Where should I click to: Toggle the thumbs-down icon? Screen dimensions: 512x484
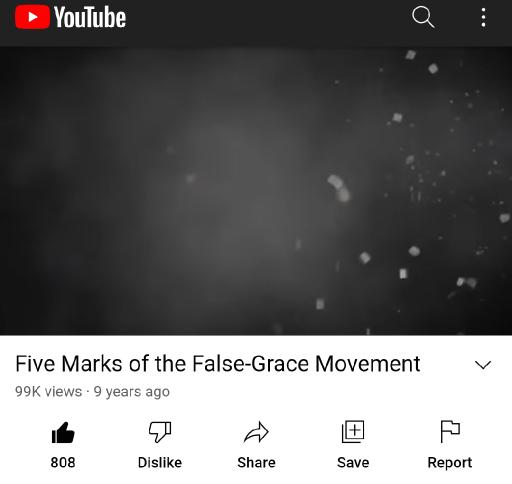(160, 432)
